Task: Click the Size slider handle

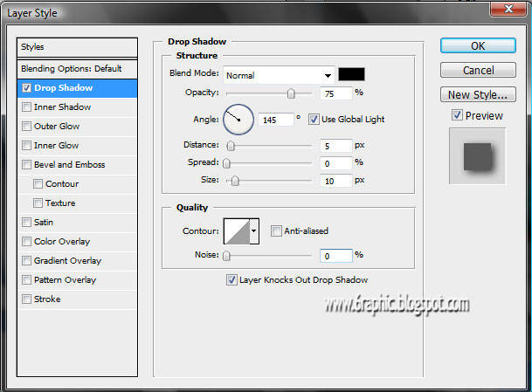Action: coord(235,181)
